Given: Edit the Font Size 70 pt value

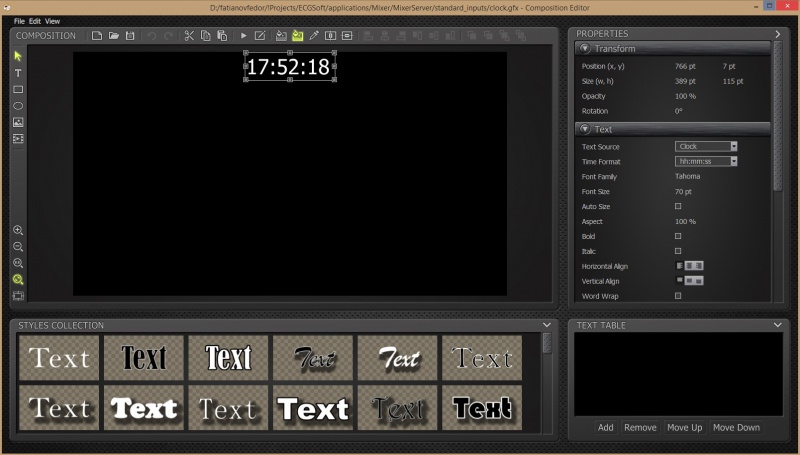Looking at the screenshot, I should click(x=683, y=192).
